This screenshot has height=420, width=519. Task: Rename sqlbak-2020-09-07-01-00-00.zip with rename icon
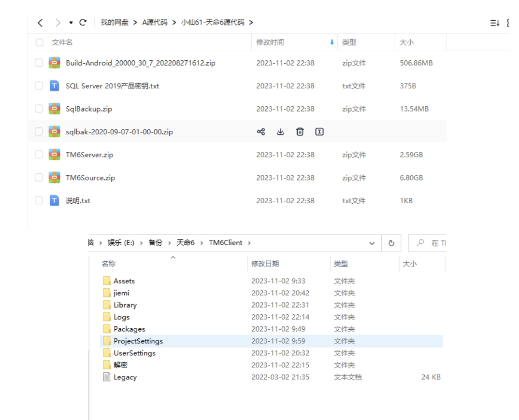tap(319, 132)
